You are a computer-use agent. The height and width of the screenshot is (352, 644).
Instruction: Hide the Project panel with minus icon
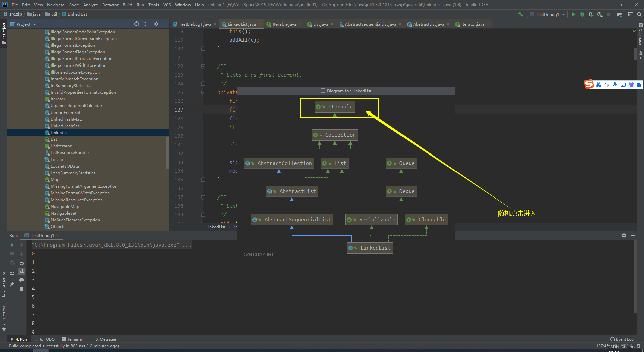click(165, 24)
